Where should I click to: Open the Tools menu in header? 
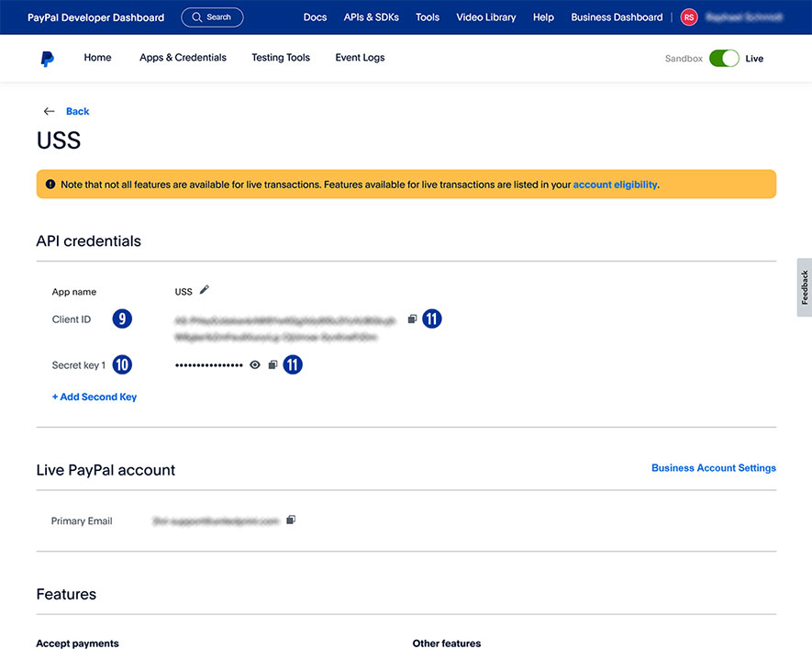(x=428, y=17)
